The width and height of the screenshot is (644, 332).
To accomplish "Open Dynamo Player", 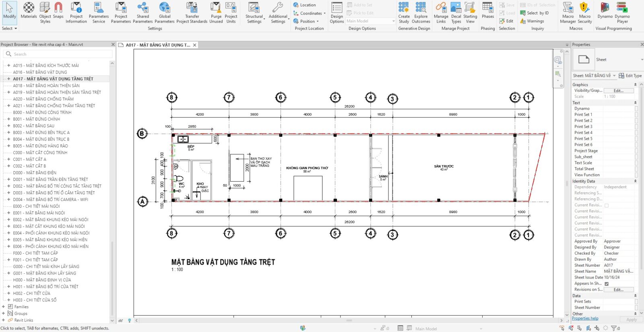I will click(x=622, y=13).
